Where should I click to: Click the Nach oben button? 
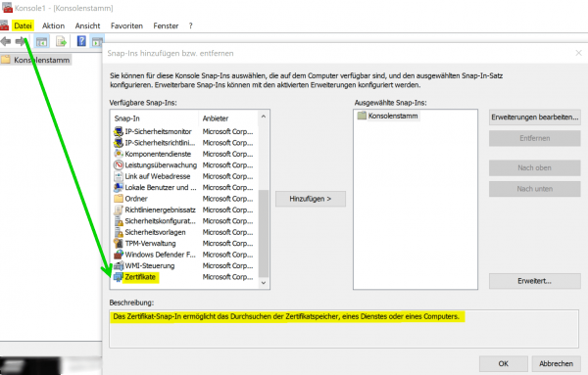pyautogui.click(x=535, y=167)
